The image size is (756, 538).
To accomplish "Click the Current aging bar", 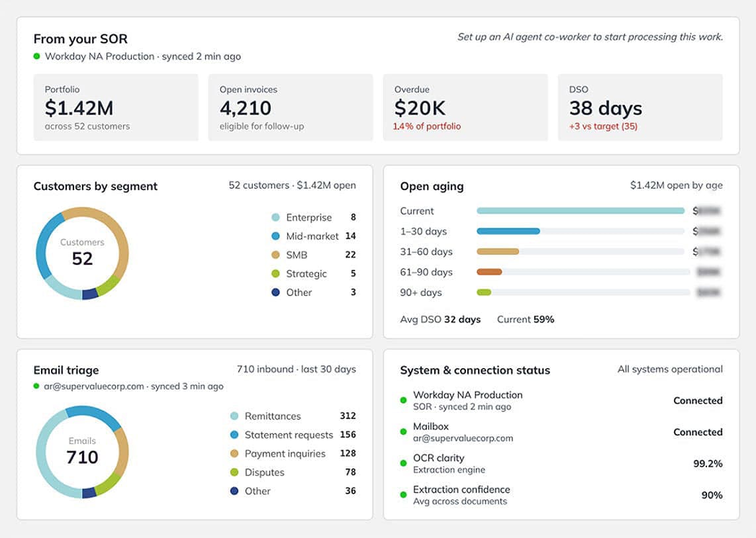I will 581,210.
